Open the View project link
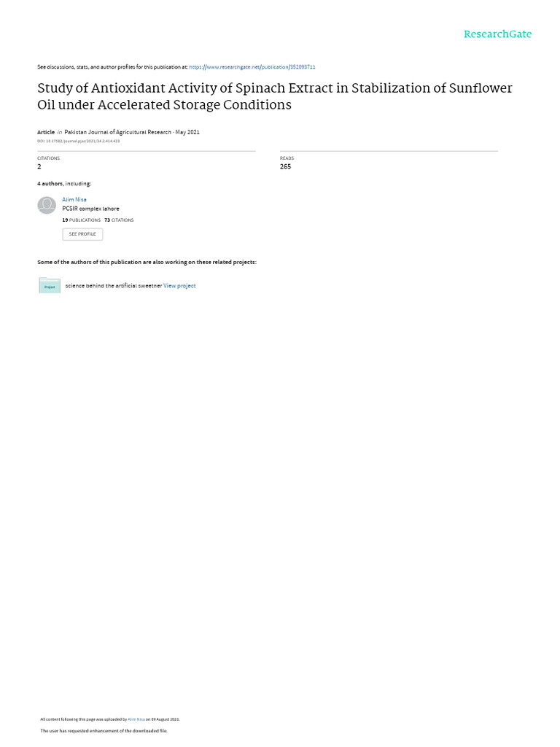Viewport: 560px width, 747px height. [179, 286]
